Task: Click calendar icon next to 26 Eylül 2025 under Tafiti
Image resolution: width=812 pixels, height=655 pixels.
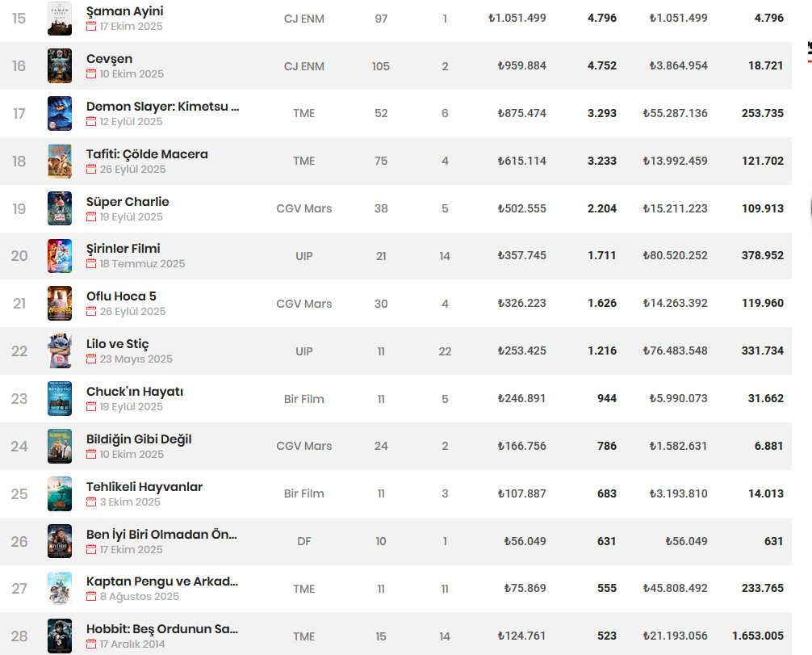Action: click(x=91, y=170)
